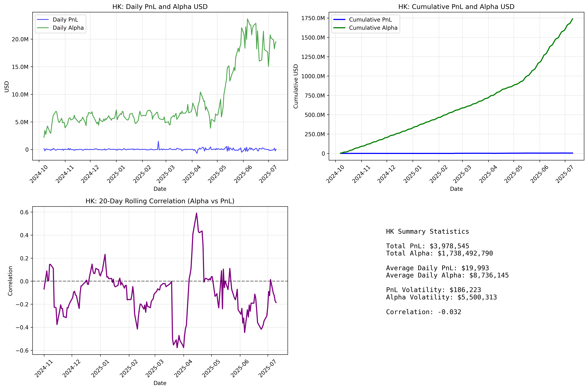Click the 'HK: Cumulative PnL and Alpha USD' title
Image resolution: width=588 pixels, height=390 pixels.
tap(456, 7)
